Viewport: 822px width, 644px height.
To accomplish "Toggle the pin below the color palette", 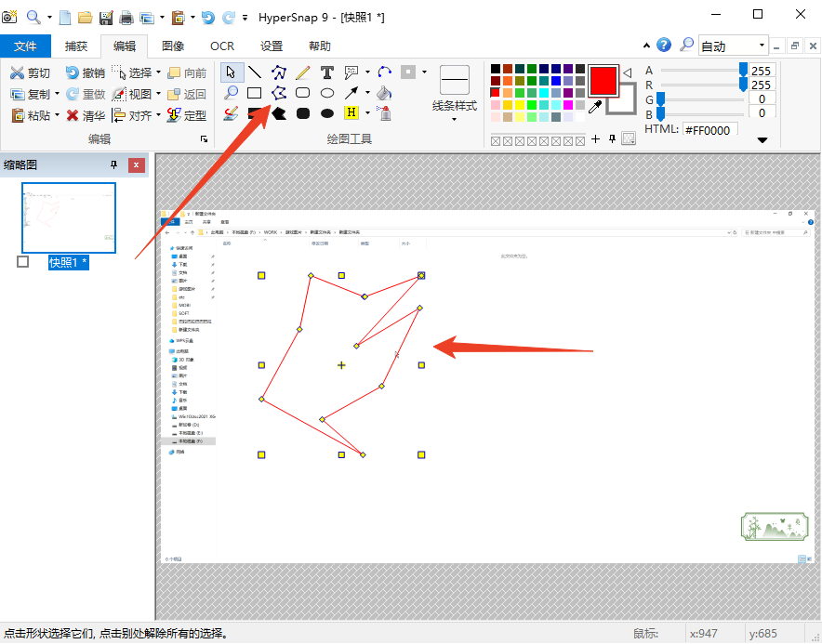I will [x=611, y=139].
